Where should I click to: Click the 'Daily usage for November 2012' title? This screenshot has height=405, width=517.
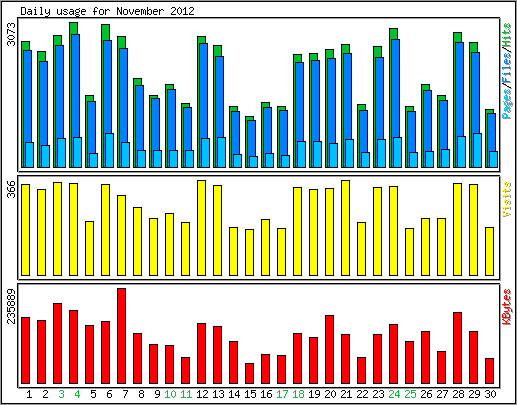(107, 12)
